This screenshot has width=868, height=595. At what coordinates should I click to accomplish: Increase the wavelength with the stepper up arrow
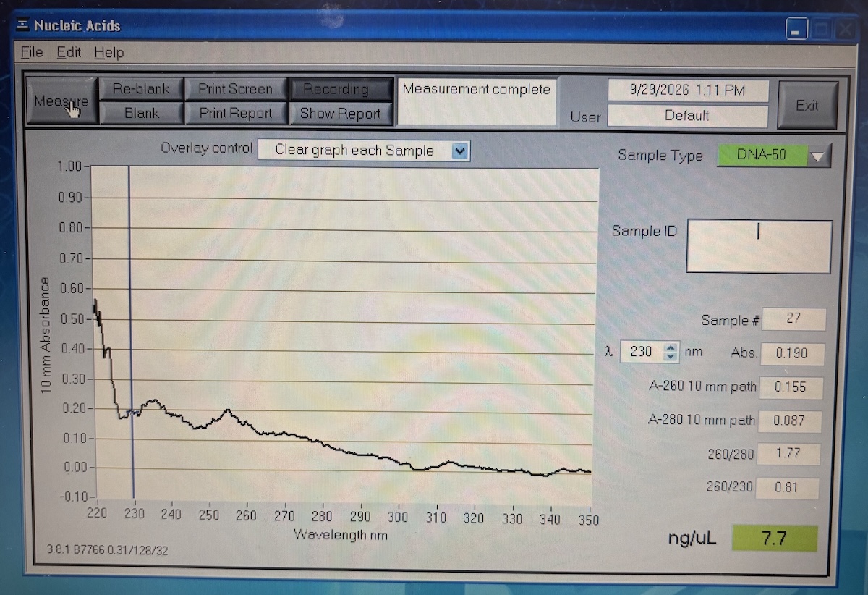(671, 348)
